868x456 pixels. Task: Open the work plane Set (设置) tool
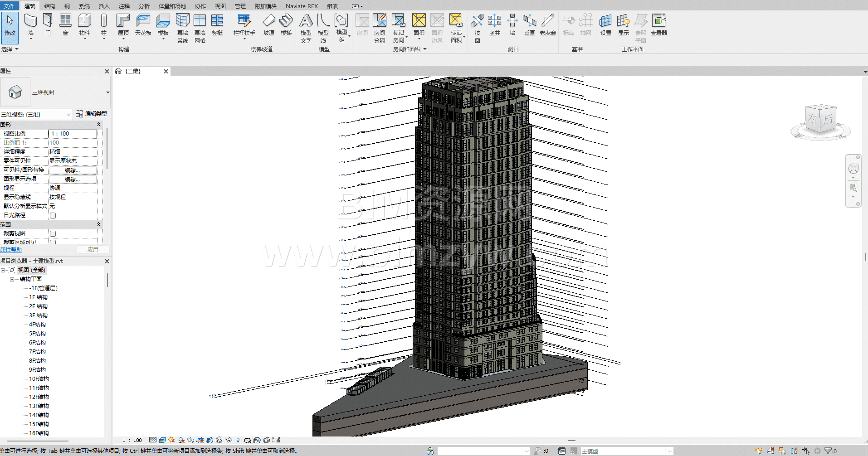coord(606,25)
